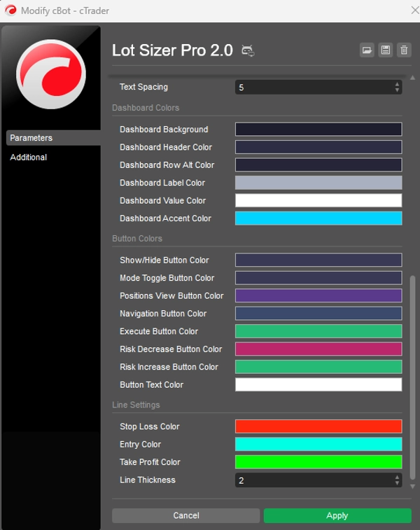Click the scrollbar down arrow in parameters list
420x530 pixels.
coord(412,487)
